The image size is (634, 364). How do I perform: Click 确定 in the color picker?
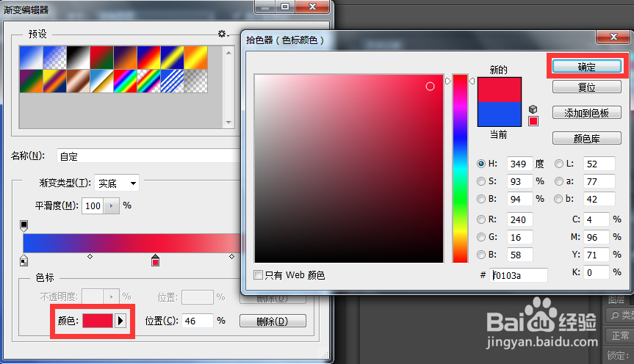coord(587,66)
